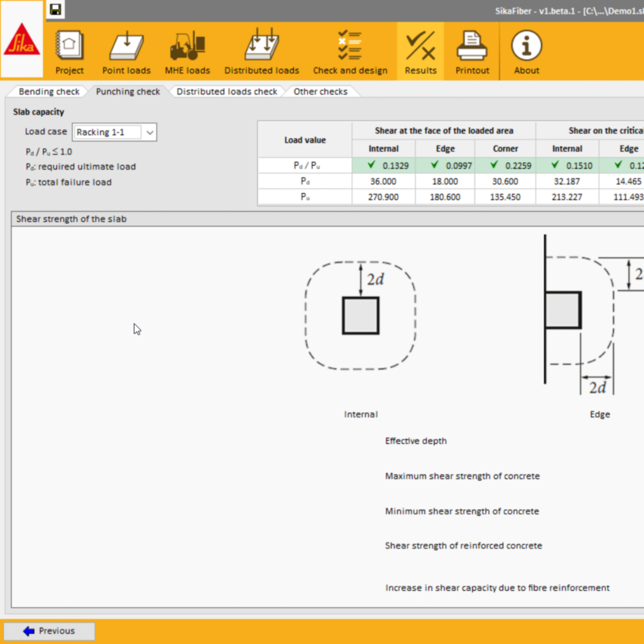Reselect the Punching check tab
The width and height of the screenshot is (644, 644).
click(127, 91)
